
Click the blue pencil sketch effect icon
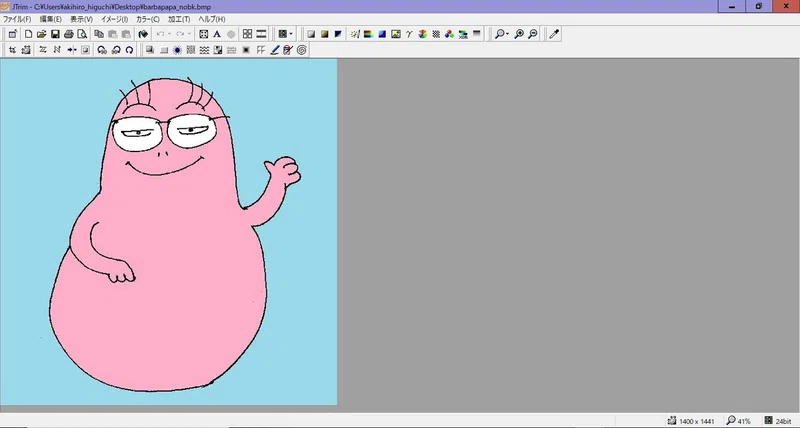(x=274, y=50)
